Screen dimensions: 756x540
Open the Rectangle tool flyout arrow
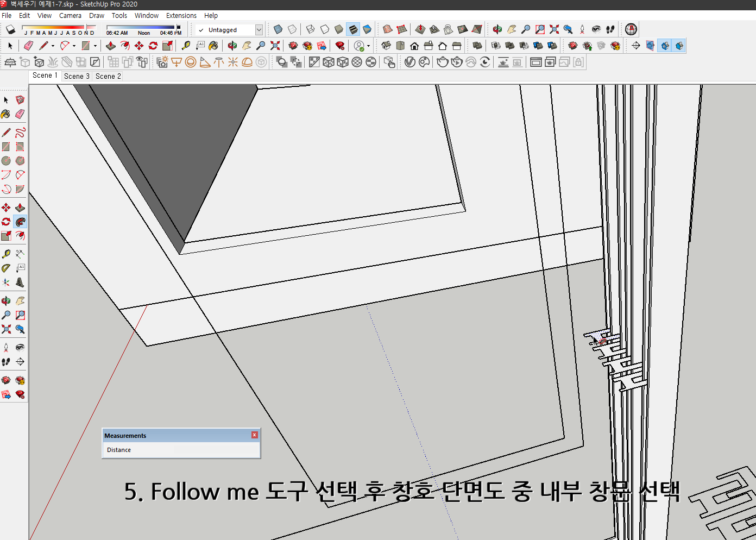tap(95, 46)
